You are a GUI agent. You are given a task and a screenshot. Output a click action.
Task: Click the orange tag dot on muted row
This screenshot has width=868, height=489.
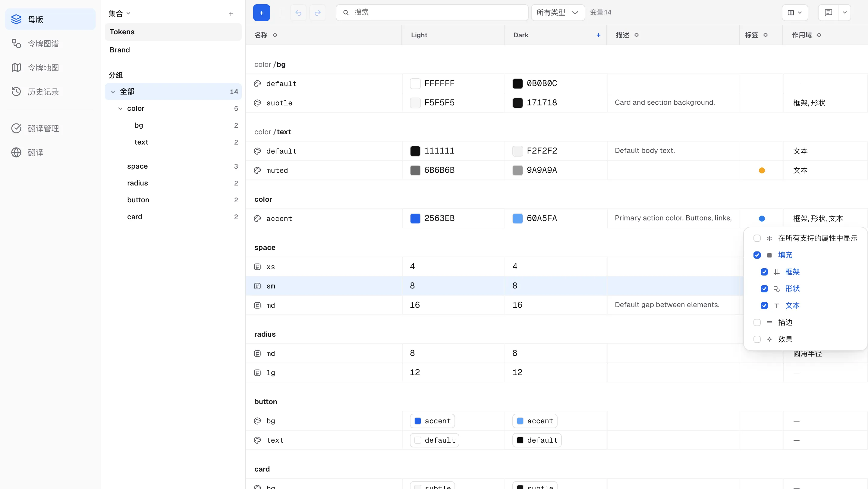[x=762, y=170]
